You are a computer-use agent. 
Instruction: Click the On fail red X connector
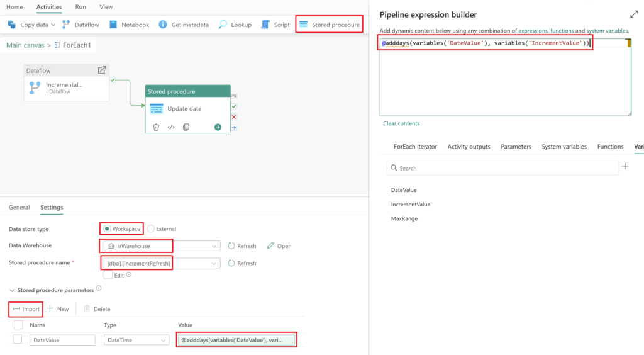tap(234, 117)
